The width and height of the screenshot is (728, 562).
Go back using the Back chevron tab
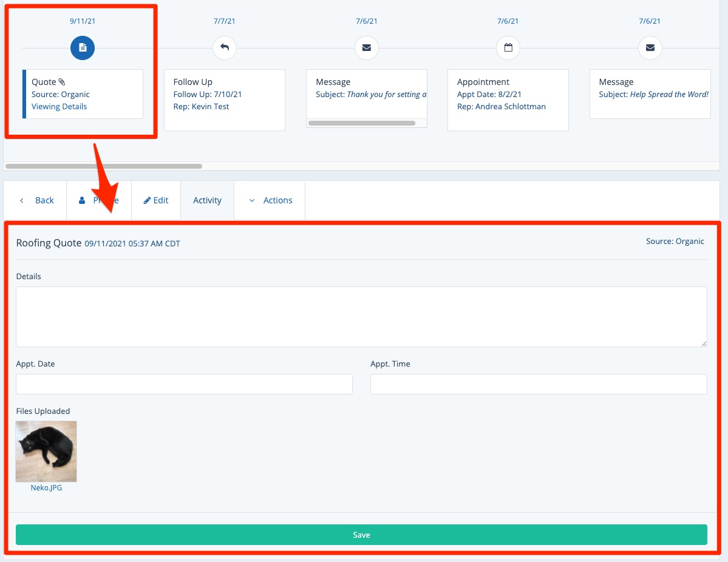(x=36, y=200)
